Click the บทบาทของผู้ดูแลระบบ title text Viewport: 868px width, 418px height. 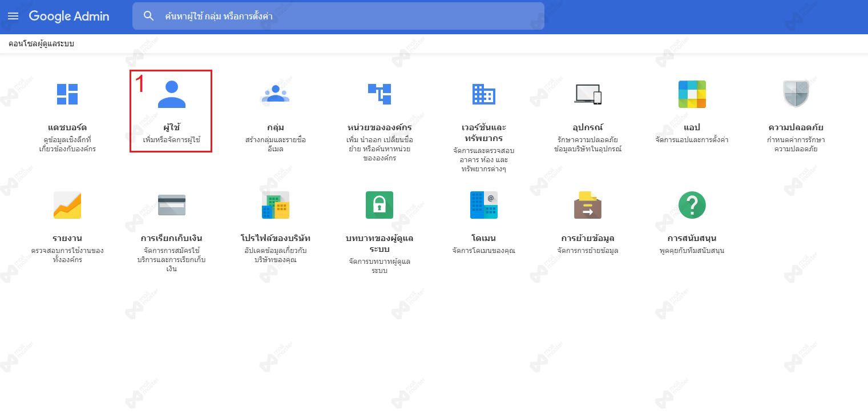[380, 244]
